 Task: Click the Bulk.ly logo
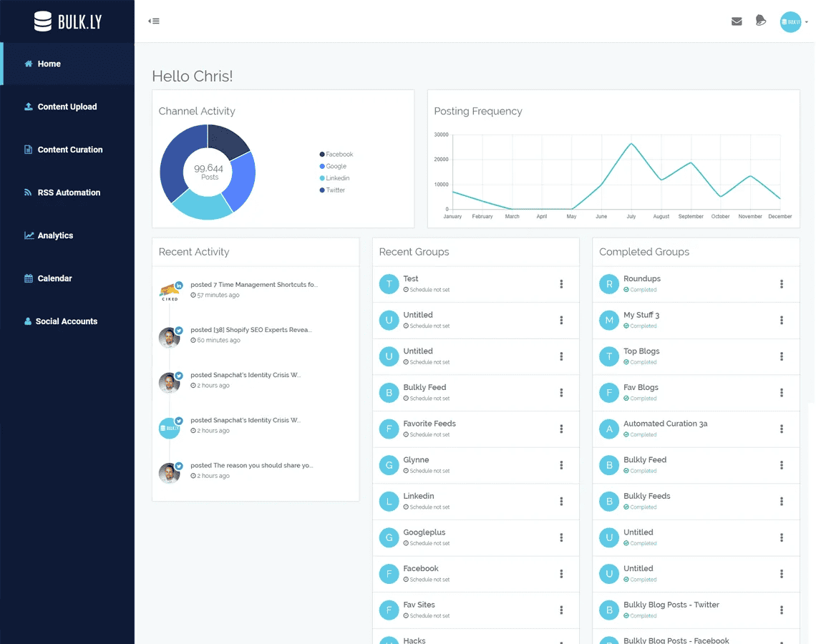coord(67,21)
